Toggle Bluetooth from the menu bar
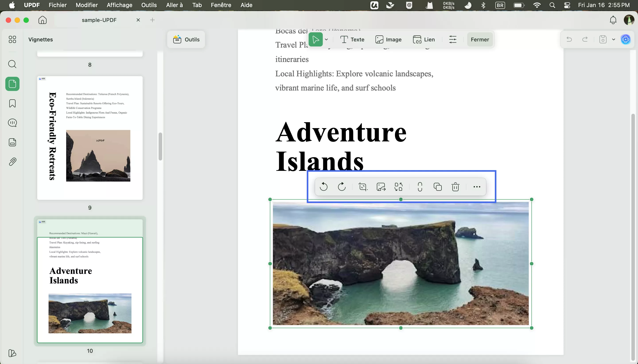 click(483, 5)
